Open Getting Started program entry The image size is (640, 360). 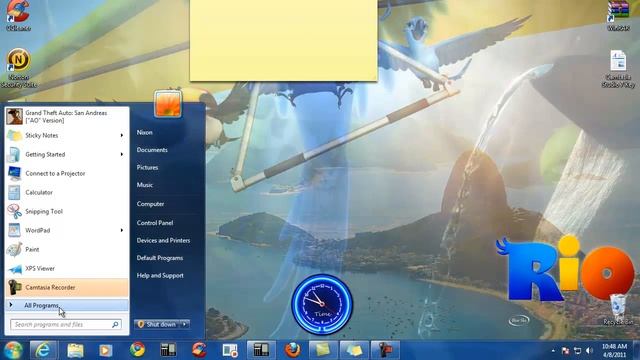pos(67,154)
